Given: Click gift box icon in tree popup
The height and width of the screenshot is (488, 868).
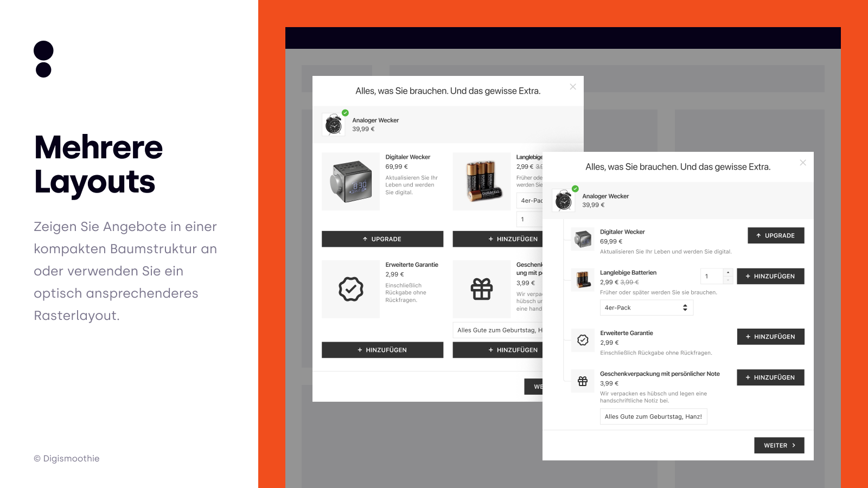Looking at the screenshot, I should point(583,381).
